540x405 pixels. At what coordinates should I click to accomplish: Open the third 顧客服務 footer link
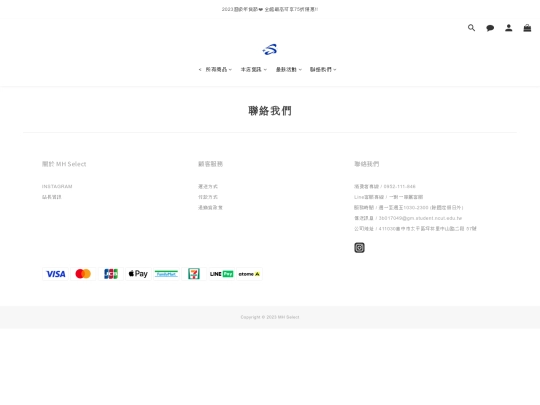click(x=210, y=207)
